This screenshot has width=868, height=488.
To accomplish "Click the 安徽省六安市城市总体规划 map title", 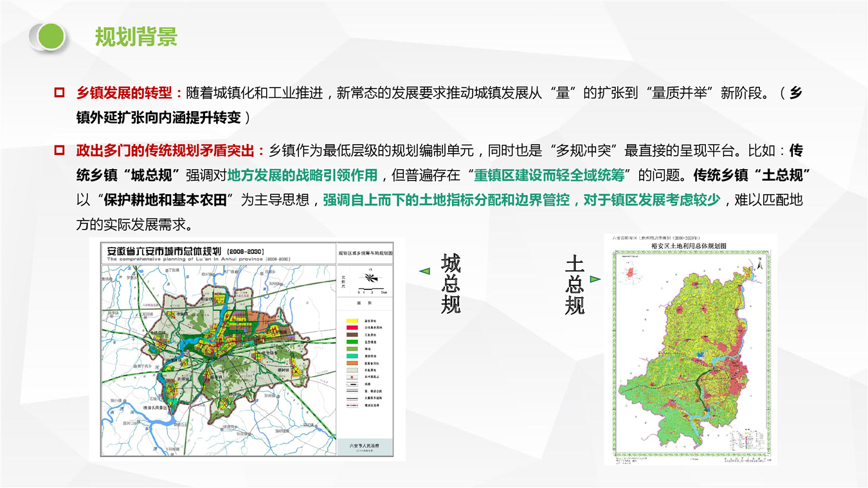I will (186, 251).
